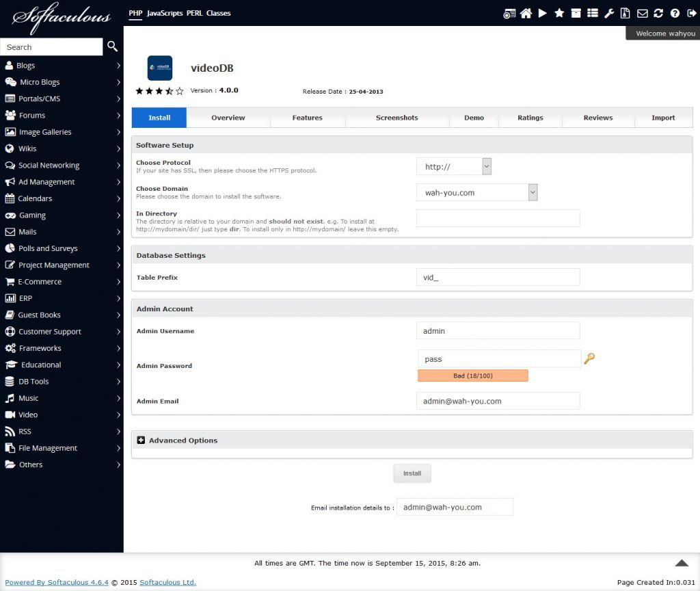Switch to the Screenshots tab
Viewport: 700px width, 591px height.
coord(396,118)
